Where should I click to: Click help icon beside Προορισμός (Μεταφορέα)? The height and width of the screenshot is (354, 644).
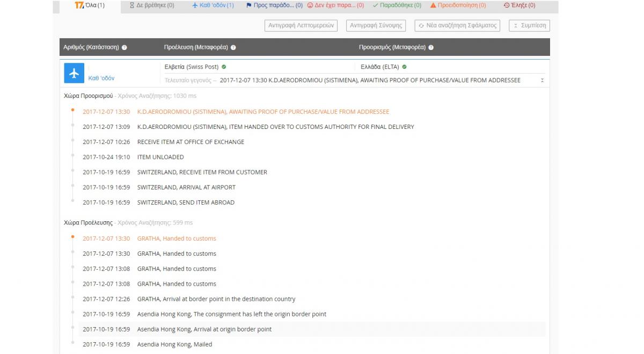click(431, 47)
